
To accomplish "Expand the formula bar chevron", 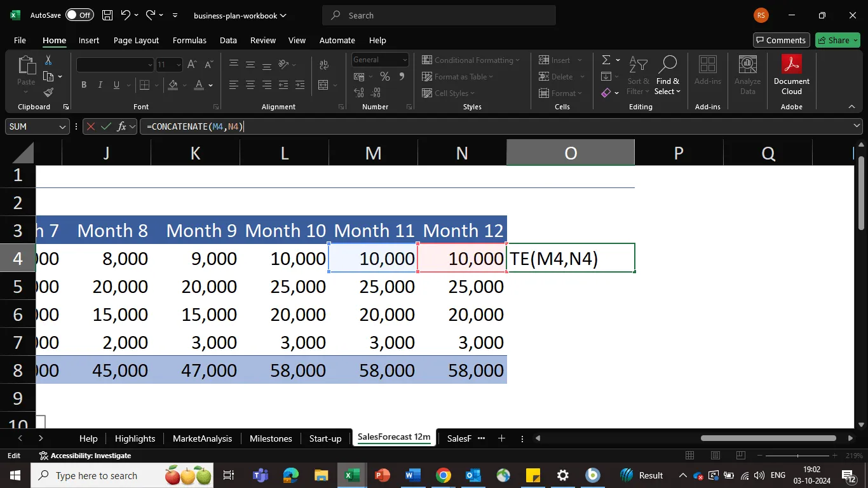I will click(857, 126).
